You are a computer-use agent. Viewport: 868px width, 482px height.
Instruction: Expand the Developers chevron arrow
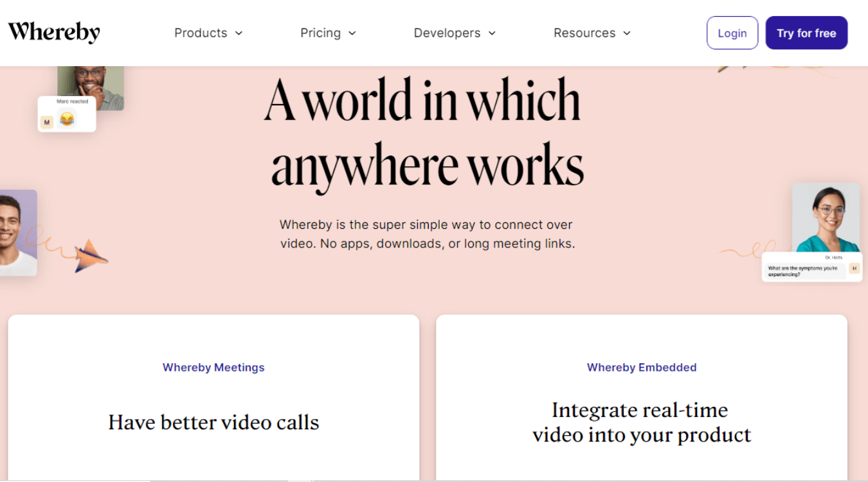(492, 33)
